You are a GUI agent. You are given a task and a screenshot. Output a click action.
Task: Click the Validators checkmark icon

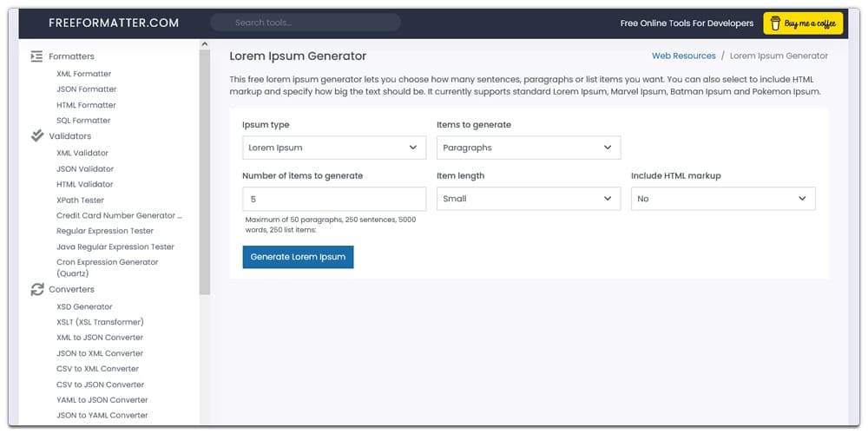click(37, 135)
